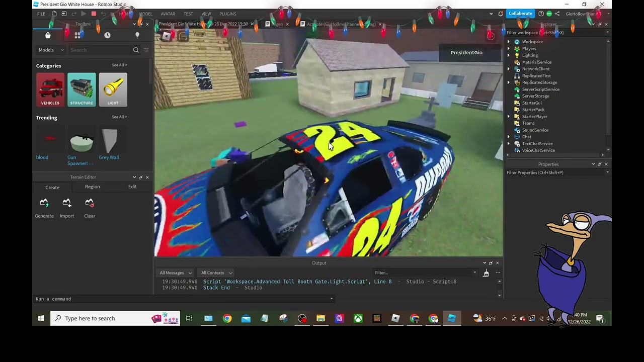
Task: Expand the Workspace tree node
Action: coord(509,42)
